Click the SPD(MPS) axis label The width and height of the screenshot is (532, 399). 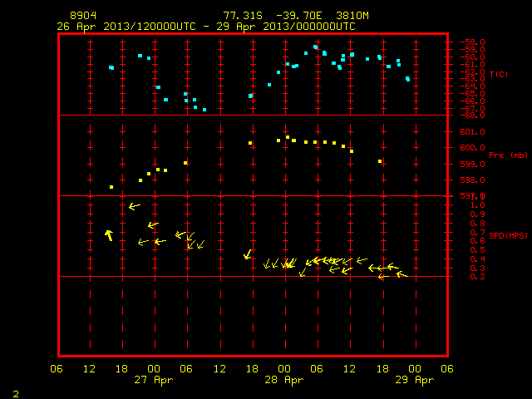pos(508,235)
